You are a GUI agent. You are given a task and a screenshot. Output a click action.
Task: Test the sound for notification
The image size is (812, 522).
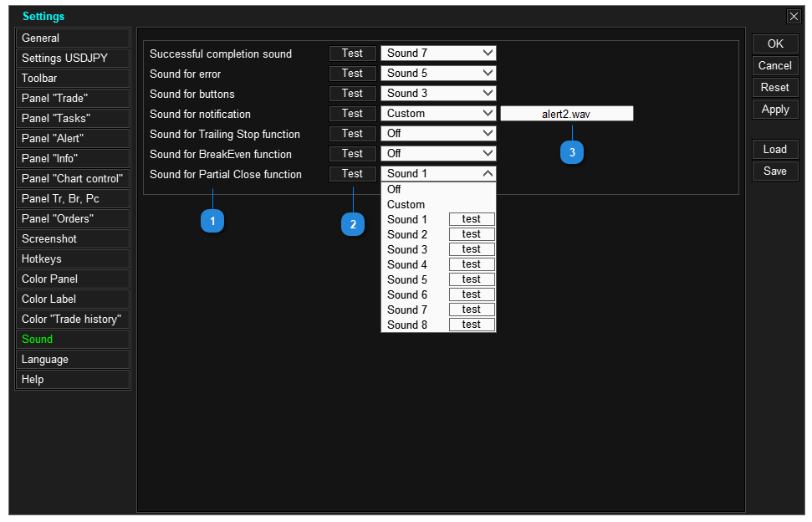(x=353, y=114)
